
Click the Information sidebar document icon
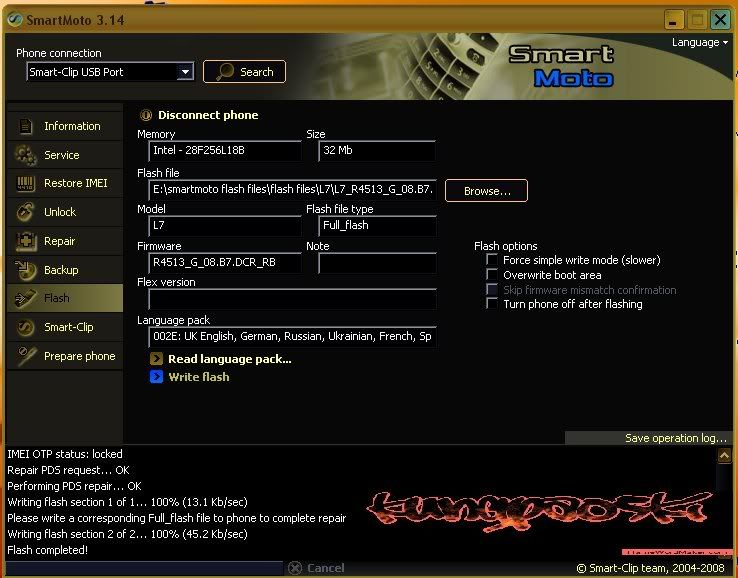pyautogui.click(x=25, y=126)
